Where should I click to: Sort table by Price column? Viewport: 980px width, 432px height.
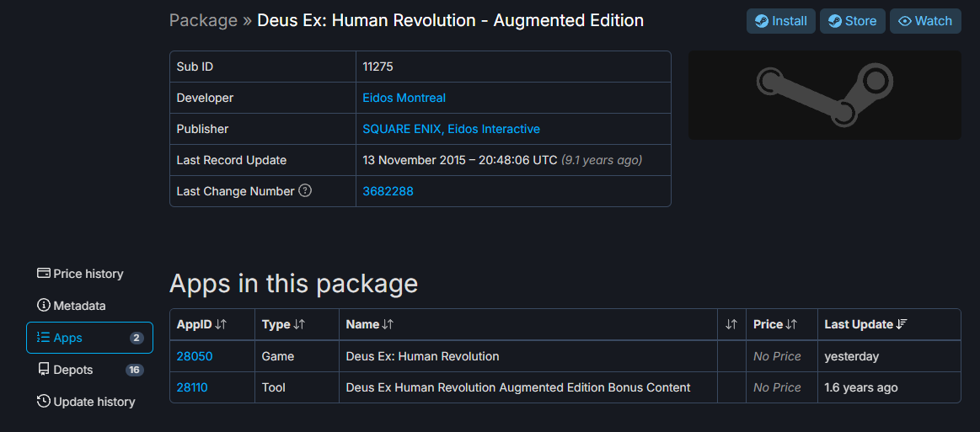[775, 324]
